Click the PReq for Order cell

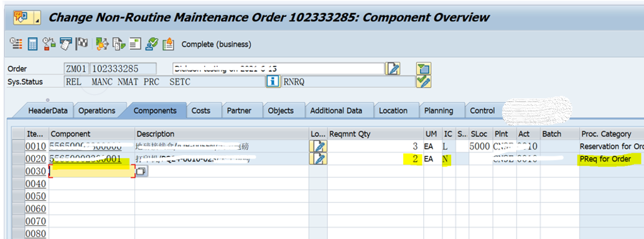(612, 159)
